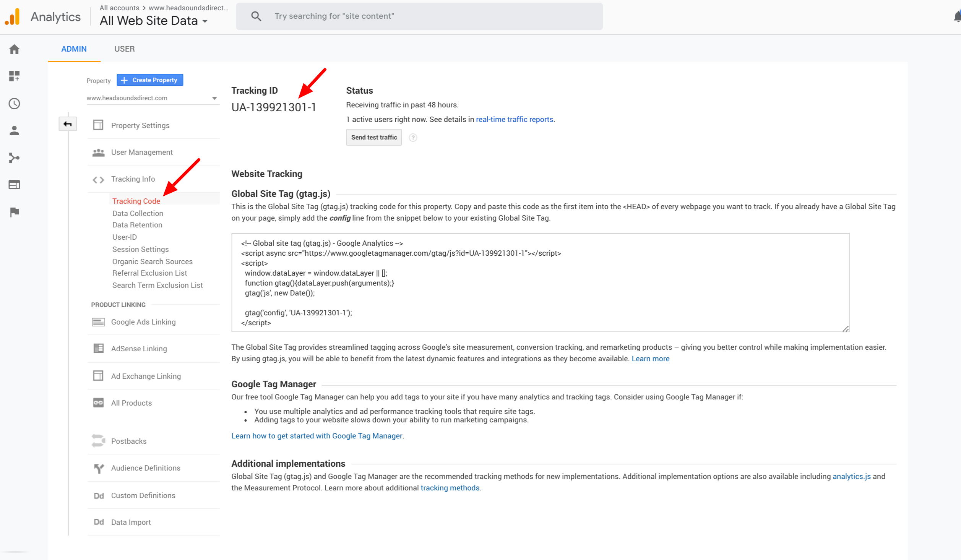Open Learn how to get started with Google Tag Manager

[x=317, y=436]
